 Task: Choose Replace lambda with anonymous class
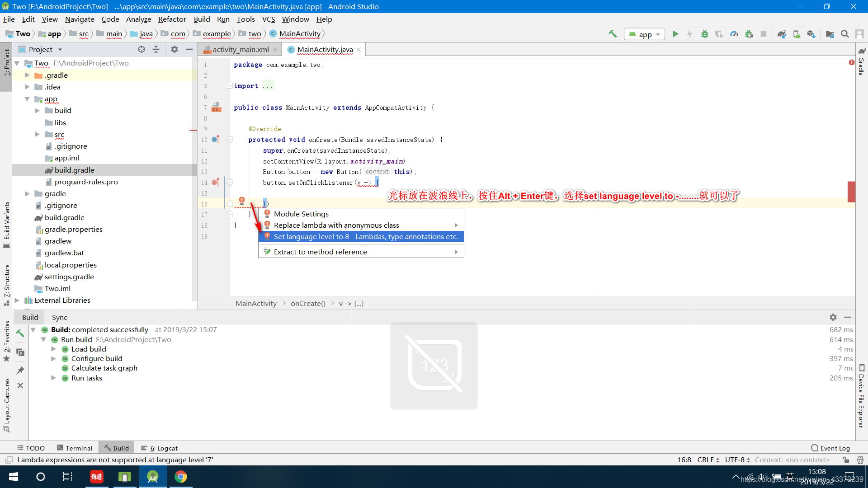pyautogui.click(x=361, y=225)
